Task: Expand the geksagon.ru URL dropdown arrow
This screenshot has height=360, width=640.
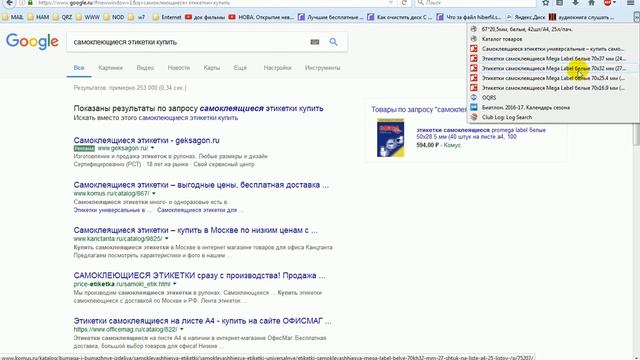Action: (x=153, y=148)
